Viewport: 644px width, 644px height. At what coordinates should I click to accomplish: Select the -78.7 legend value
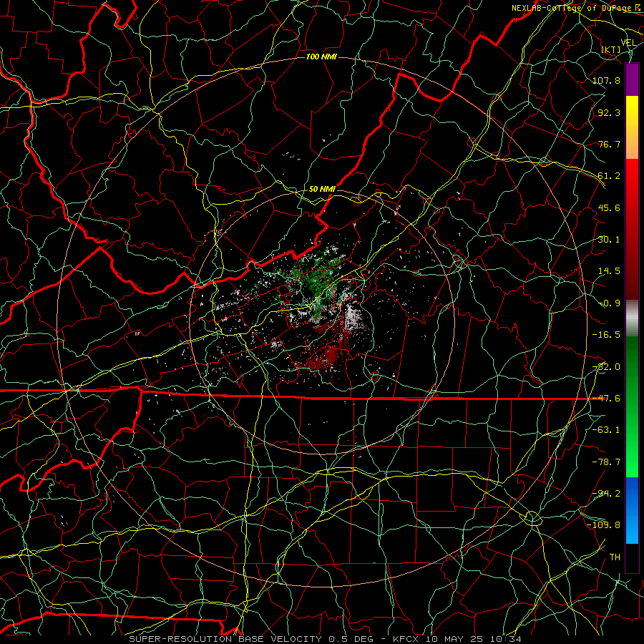click(x=606, y=462)
